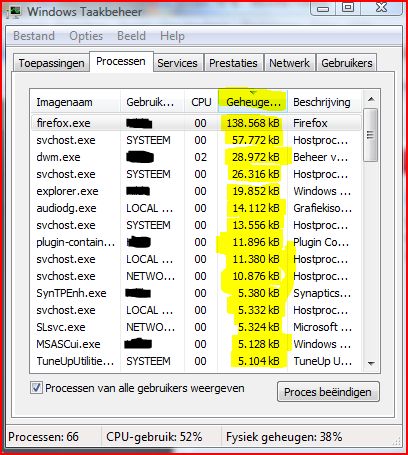Open the Beeld menu
Screen dimensions: 408x455
(x=131, y=36)
